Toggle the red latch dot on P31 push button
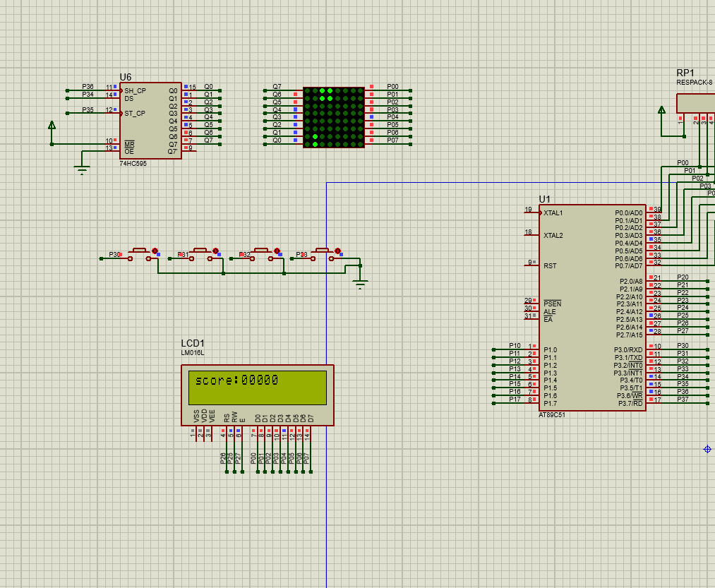 215,251
